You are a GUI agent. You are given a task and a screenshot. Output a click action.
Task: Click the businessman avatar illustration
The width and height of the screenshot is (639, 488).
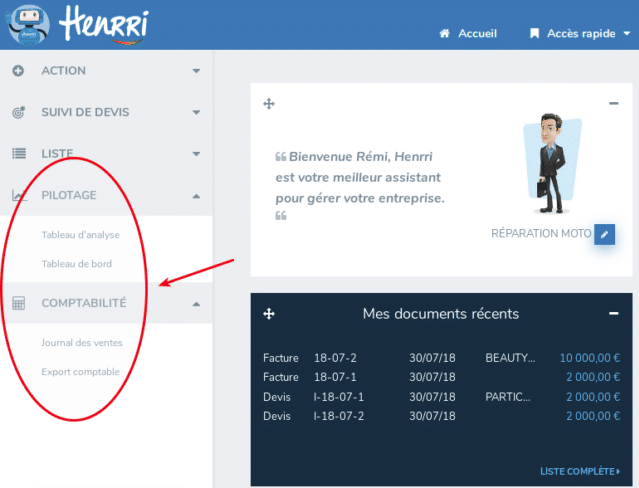(x=552, y=163)
